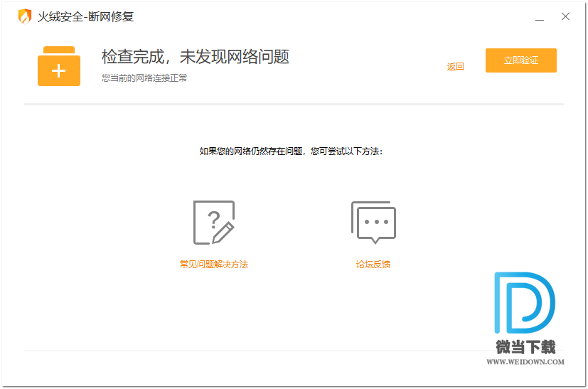Click the orange first-aid kit icon
This screenshot has width=588, height=389.
(59, 66)
